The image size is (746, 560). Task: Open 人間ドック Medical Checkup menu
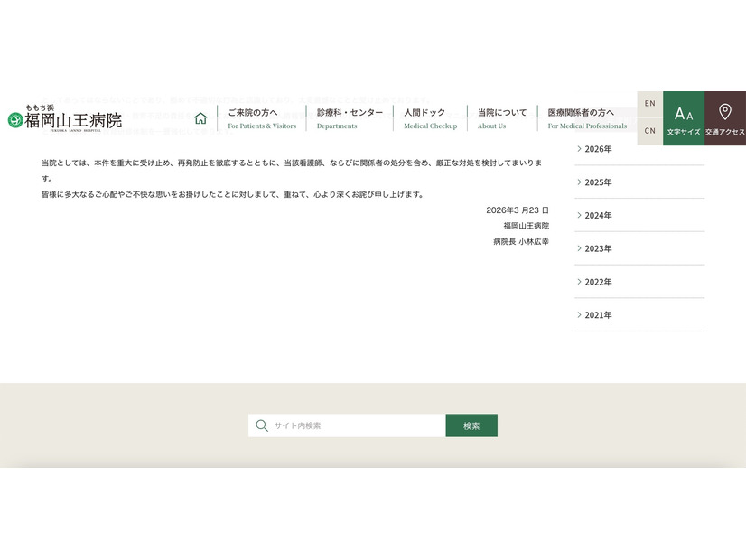430,118
